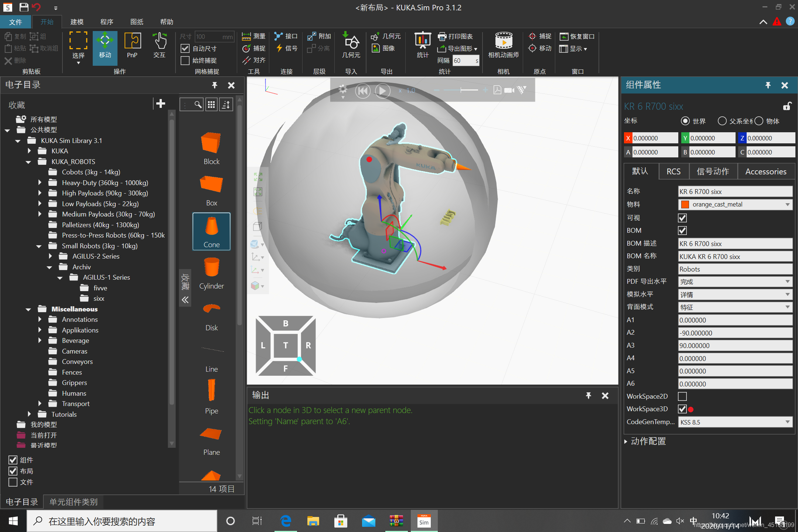Toggle the BOM checkbox
798x532 pixels.
click(x=682, y=231)
